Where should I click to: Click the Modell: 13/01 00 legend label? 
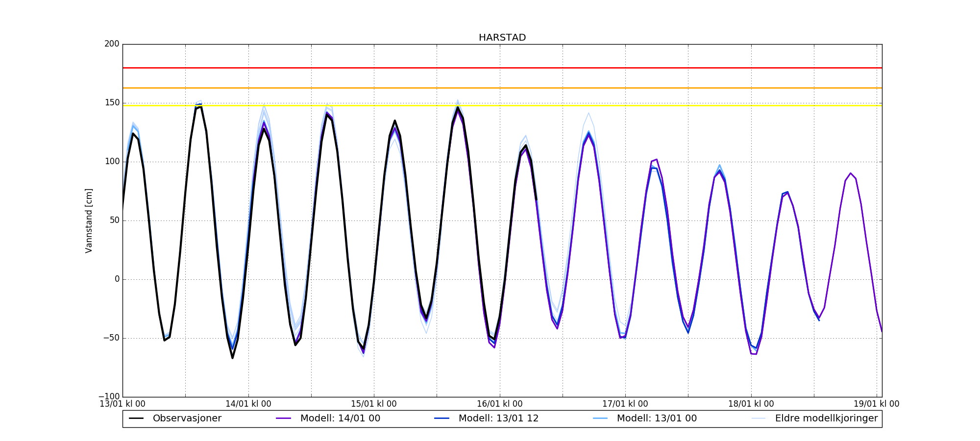tap(657, 418)
